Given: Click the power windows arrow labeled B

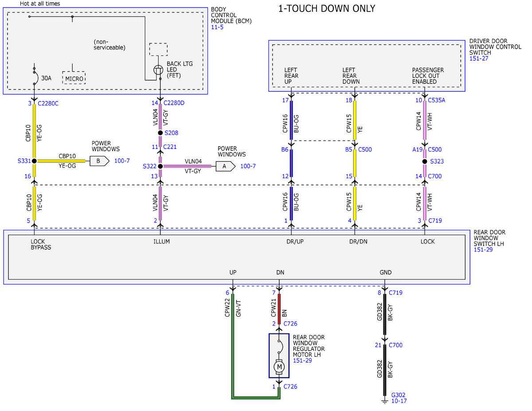Looking at the screenshot, I should point(99,160).
